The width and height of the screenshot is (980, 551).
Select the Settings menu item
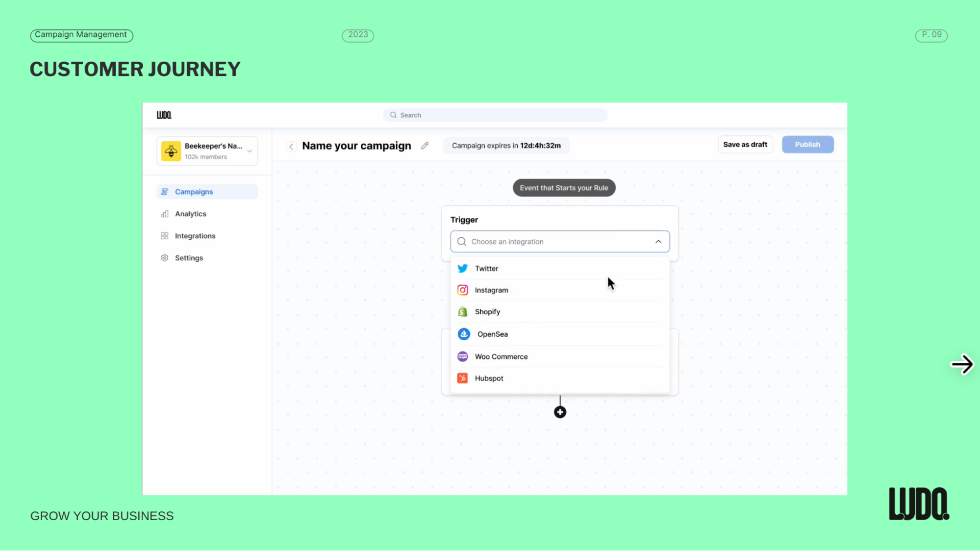tap(188, 258)
